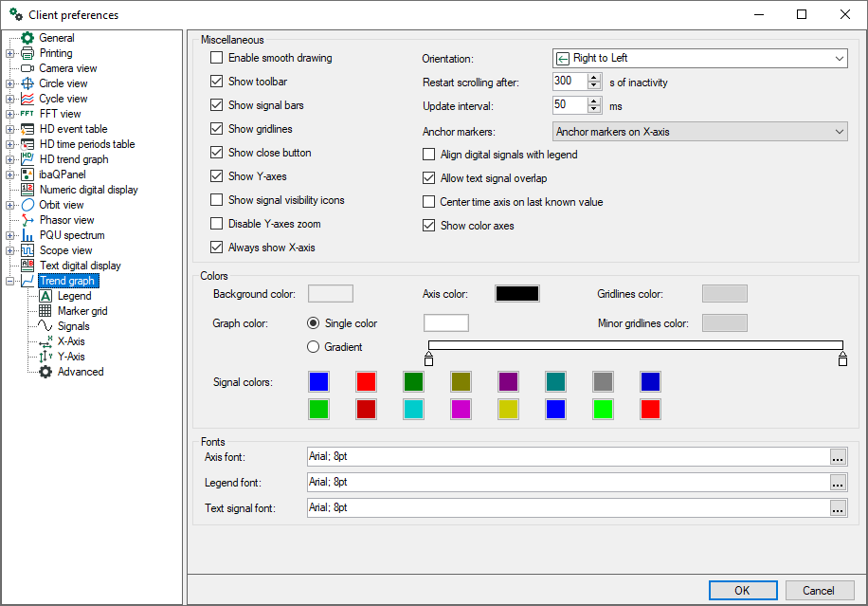Image resolution: width=868 pixels, height=606 pixels.
Task: Click the Scope view icon
Action: pyautogui.click(x=27, y=250)
